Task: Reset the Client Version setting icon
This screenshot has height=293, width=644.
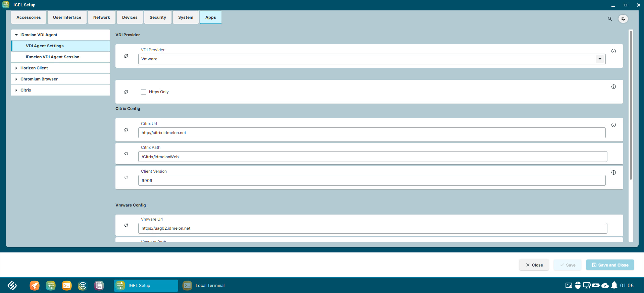Action: pyautogui.click(x=126, y=178)
